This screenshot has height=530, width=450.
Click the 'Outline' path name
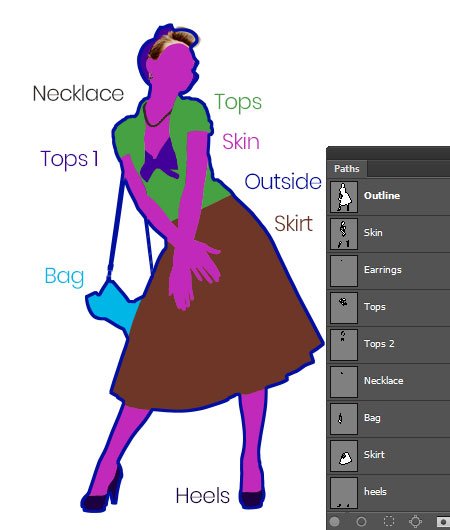tap(382, 196)
